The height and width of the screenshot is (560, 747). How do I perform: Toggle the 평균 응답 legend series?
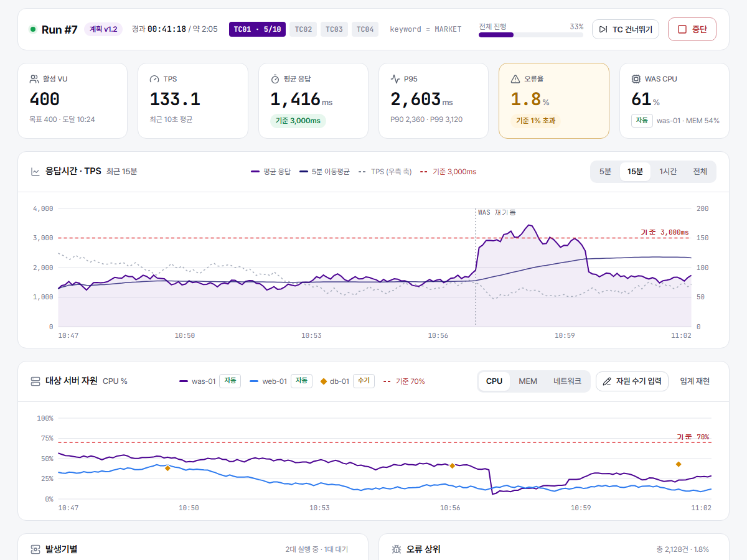coord(270,171)
